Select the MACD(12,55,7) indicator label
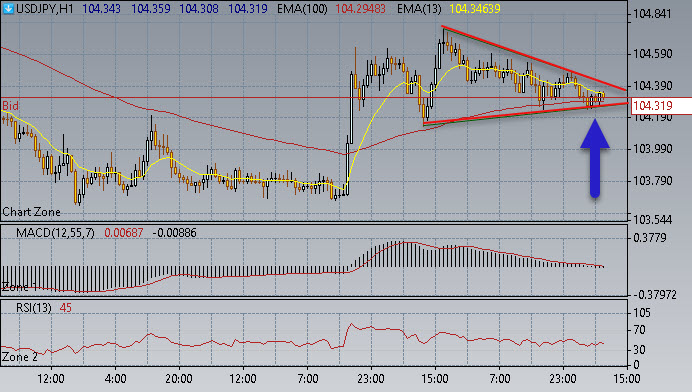 pyautogui.click(x=55, y=233)
